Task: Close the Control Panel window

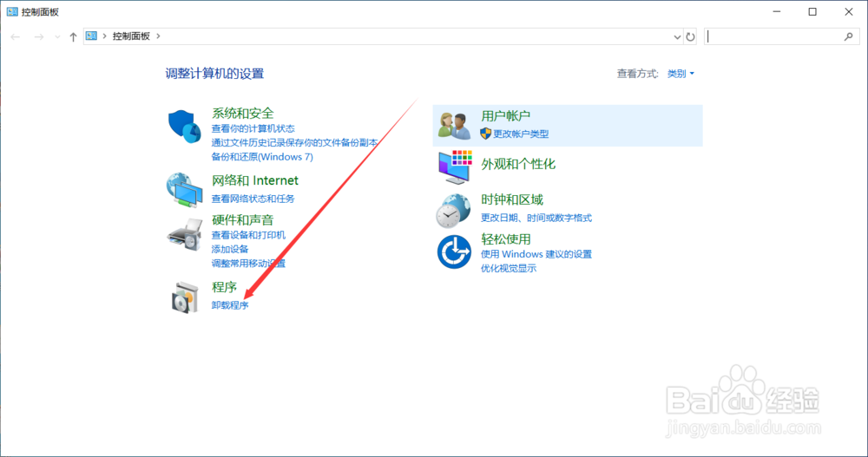Action: [849, 11]
